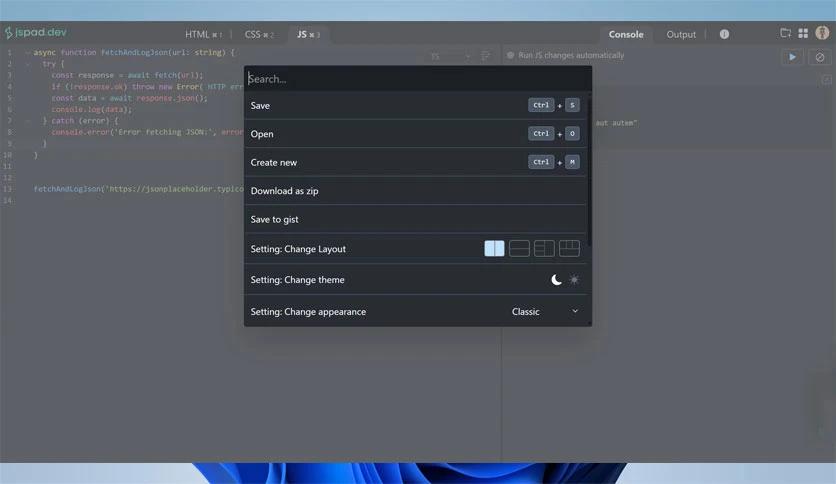This screenshot has height=484, width=836.
Task: Click the clear console icon
Action: pyautogui.click(x=820, y=57)
